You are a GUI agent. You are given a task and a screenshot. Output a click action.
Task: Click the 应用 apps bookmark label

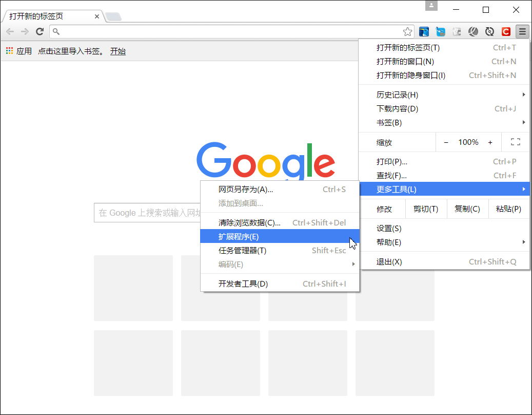(x=24, y=51)
